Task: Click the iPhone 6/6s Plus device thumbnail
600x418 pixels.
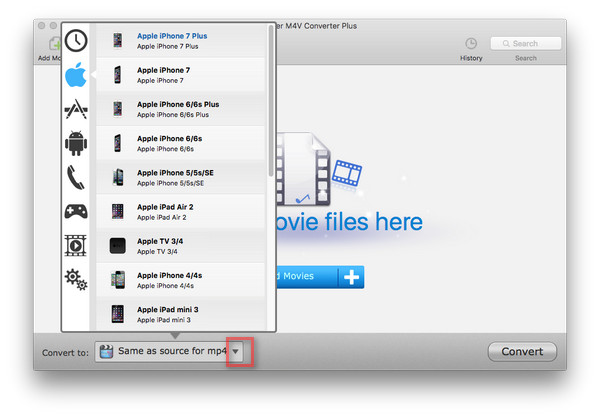Action: coord(117,109)
